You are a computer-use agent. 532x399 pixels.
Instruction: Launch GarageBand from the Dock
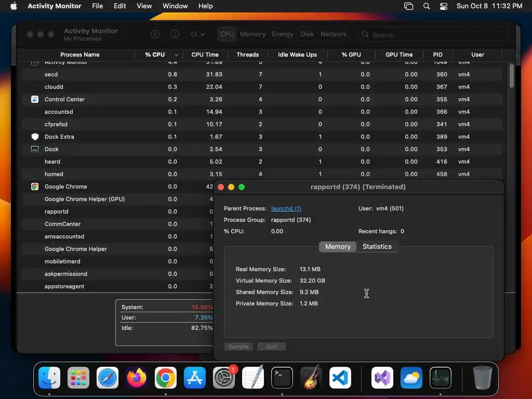[x=311, y=378]
